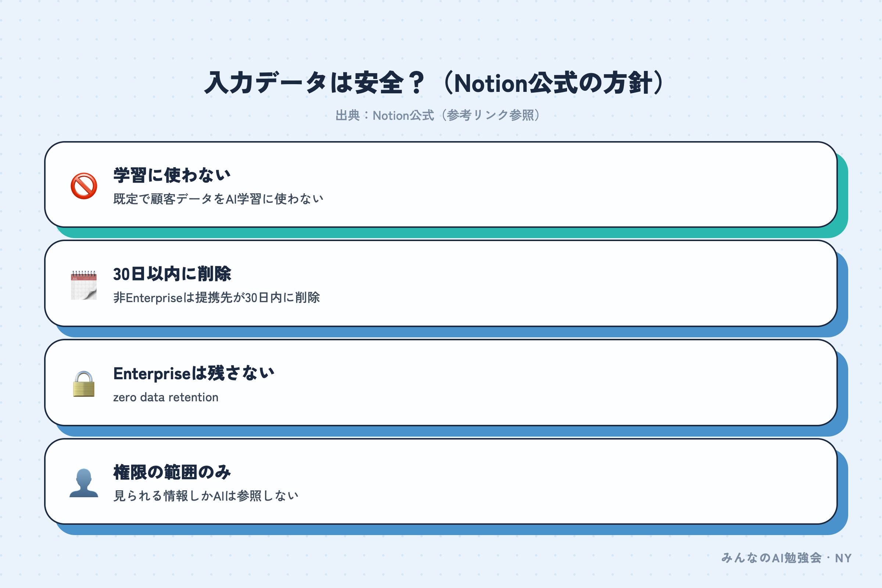Click the 出典：Notion公式 source subtitle
This screenshot has height=588, width=882.
coord(438,115)
